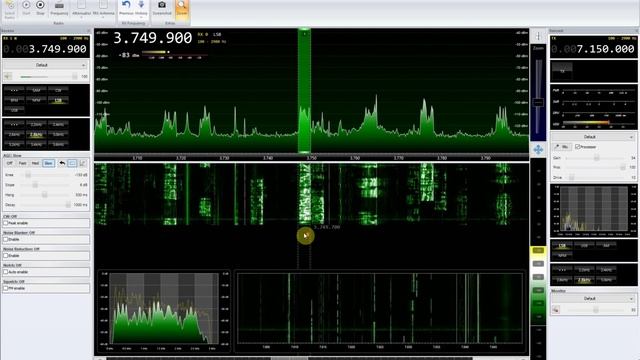Select highlighted 2.8kHz receive filter in left panel
The image size is (640, 360).
click(36, 134)
